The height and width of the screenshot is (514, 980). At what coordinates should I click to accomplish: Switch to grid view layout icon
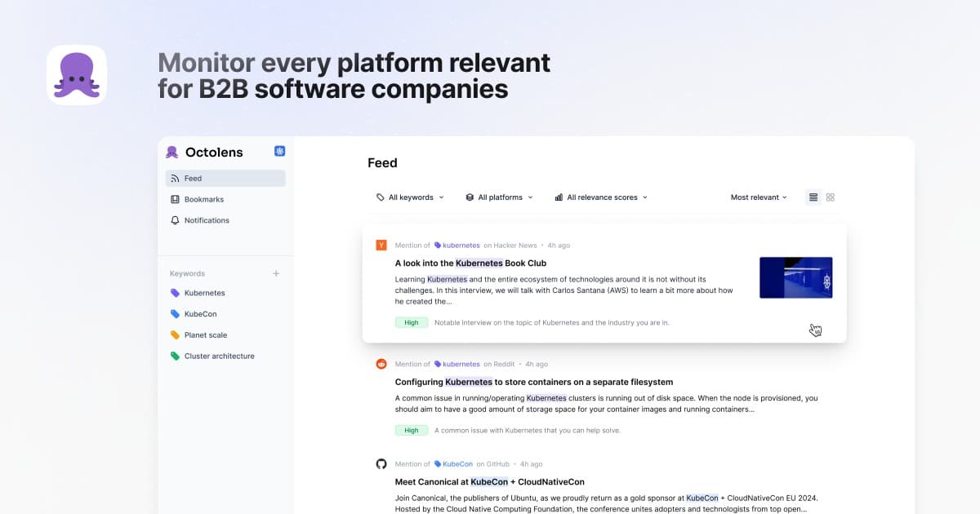pos(831,197)
